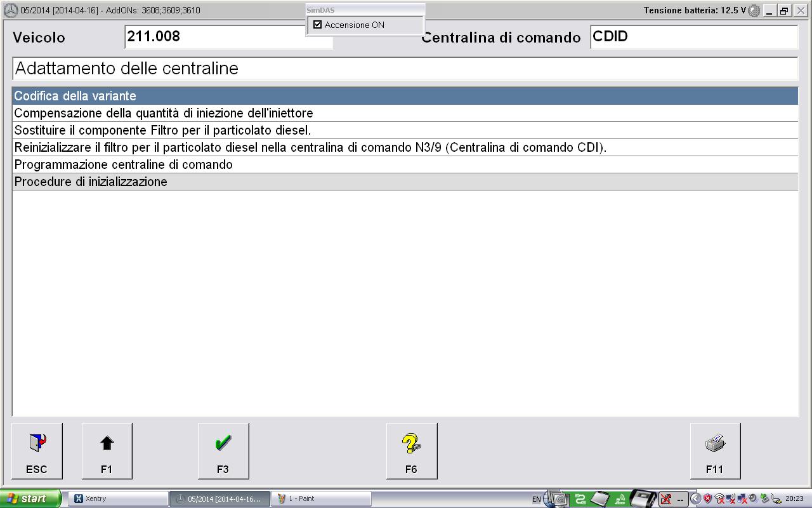Viewport: 812px width, 508px height.
Task: Open the Windows start menu
Action: click(30, 499)
